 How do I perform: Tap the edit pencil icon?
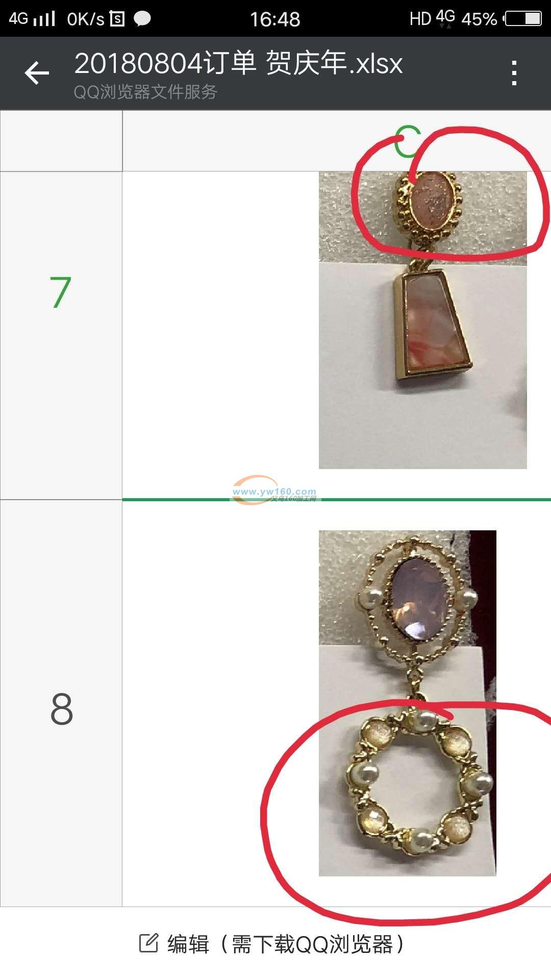pyautogui.click(x=148, y=943)
